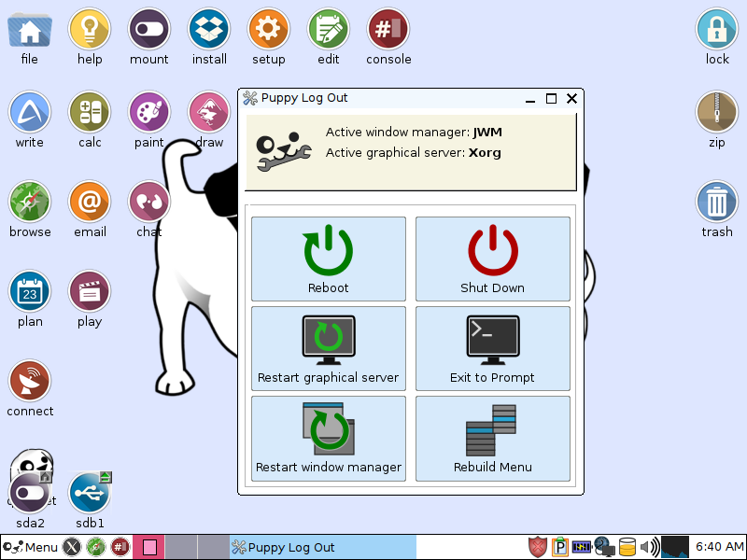This screenshot has height=560, width=747.
Task: Click the yellow storage cylinder tray icon
Action: click(x=627, y=547)
